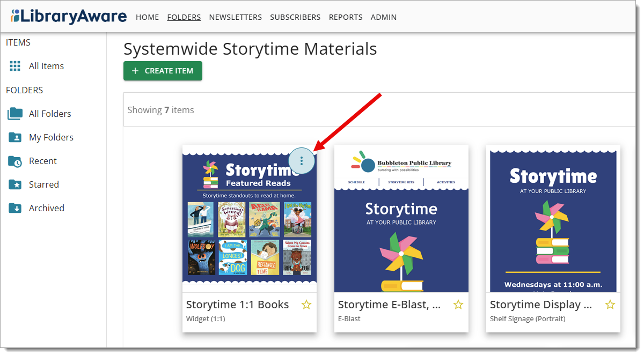This screenshot has width=644, height=356.
Task: Click the Systemwide Storytime Materials heading
Action: pos(250,49)
